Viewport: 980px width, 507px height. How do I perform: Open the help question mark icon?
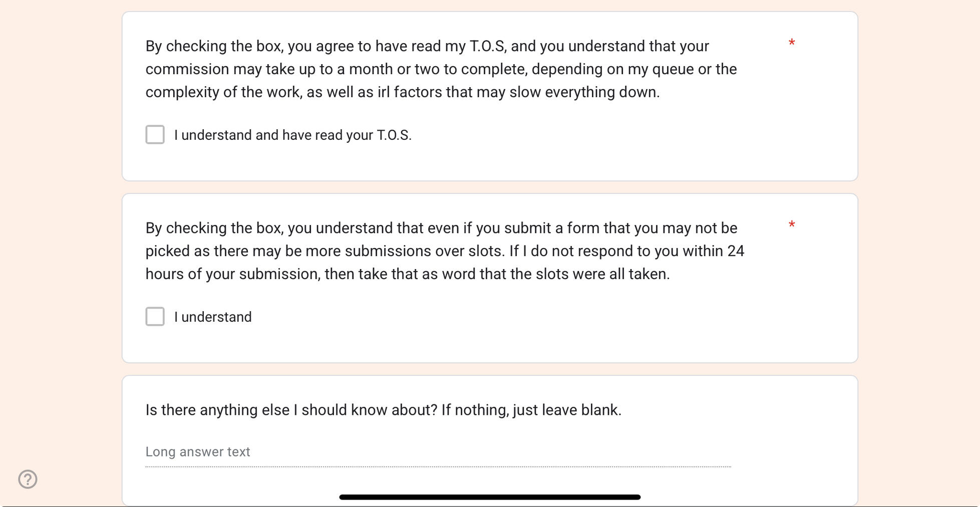click(28, 479)
